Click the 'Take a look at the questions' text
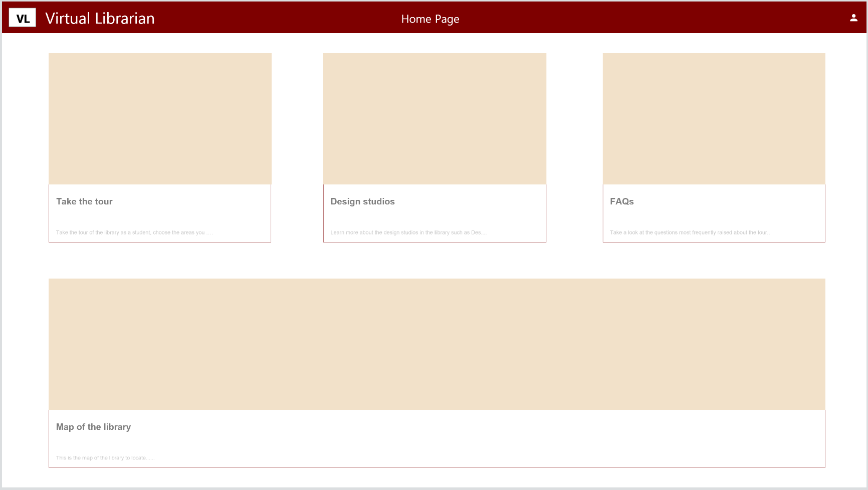The width and height of the screenshot is (868, 490). pyautogui.click(x=689, y=232)
